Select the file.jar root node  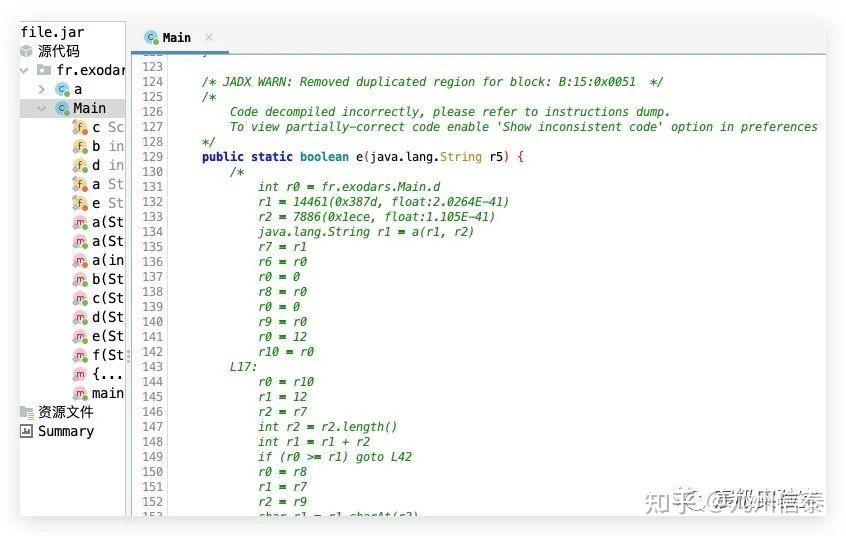click(52, 32)
